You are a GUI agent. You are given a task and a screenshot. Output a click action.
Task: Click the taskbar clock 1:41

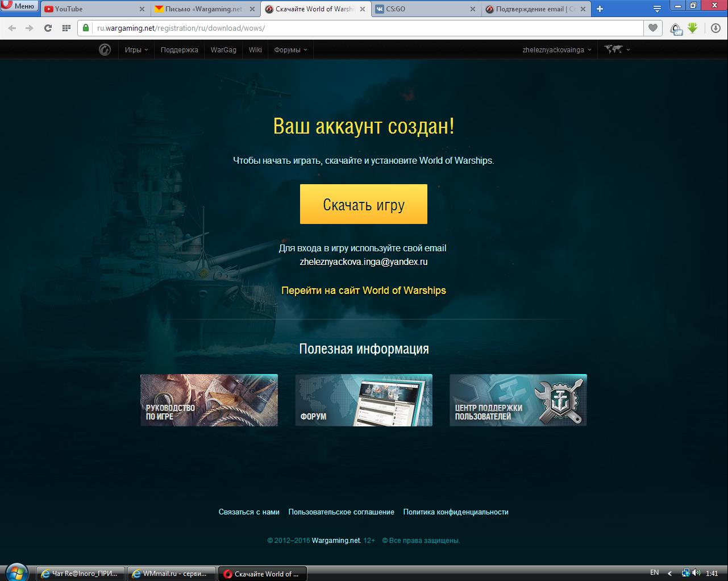tap(712, 574)
